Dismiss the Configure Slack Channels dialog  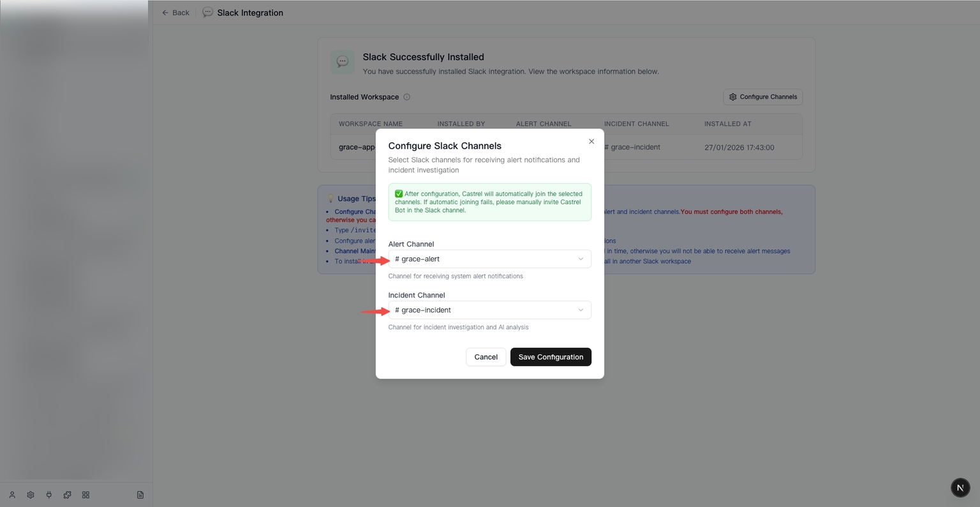point(591,141)
